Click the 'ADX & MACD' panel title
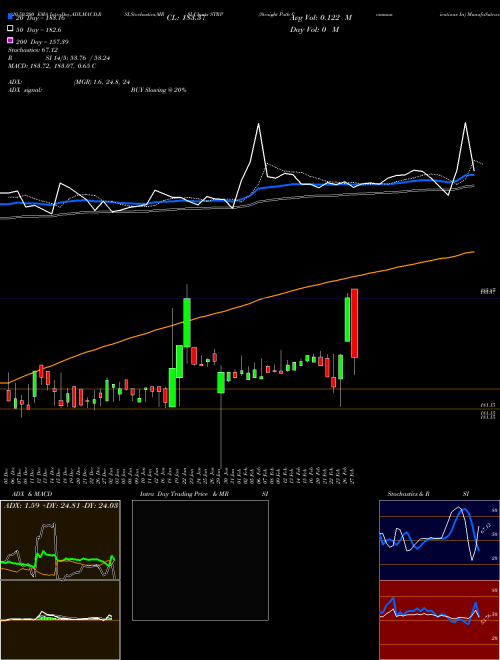This screenshot has width=500, height=660. (32, 494)
